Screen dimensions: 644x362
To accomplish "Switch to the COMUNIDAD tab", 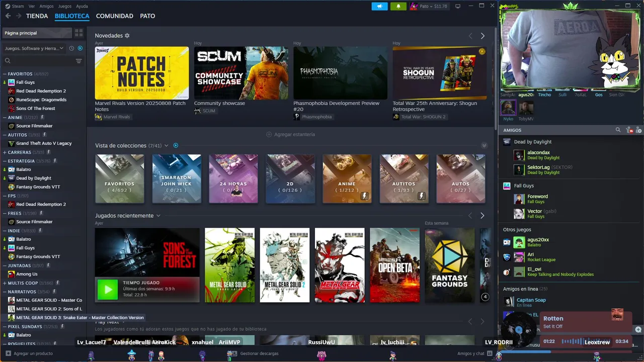I will coord(115,16).
